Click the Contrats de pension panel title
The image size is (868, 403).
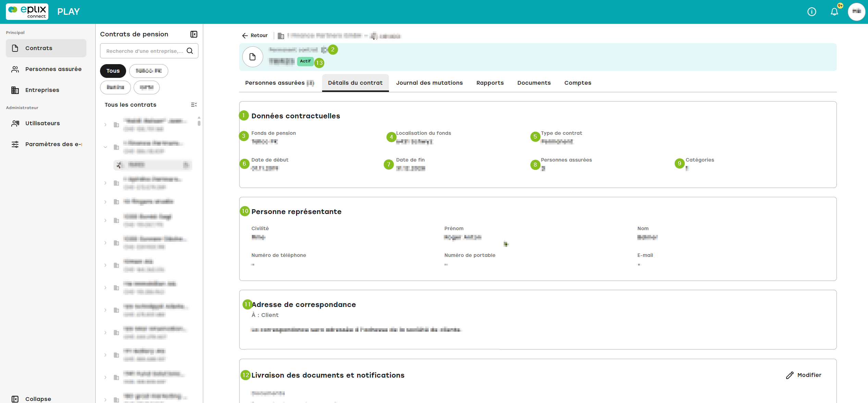pyautogui.click(x=134, y=34)
